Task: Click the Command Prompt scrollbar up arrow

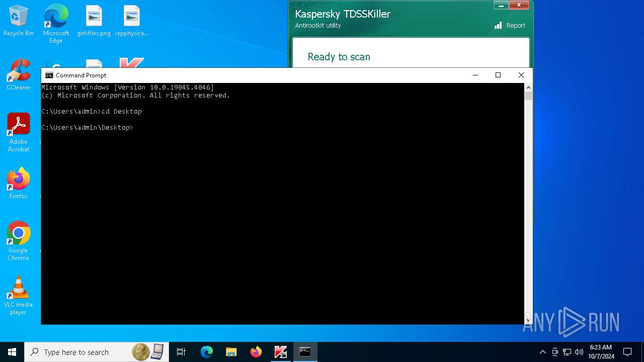Action: click(528, 87)
